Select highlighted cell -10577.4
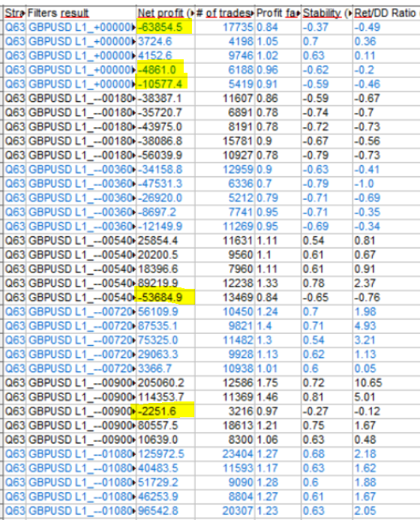 point(165,84)
